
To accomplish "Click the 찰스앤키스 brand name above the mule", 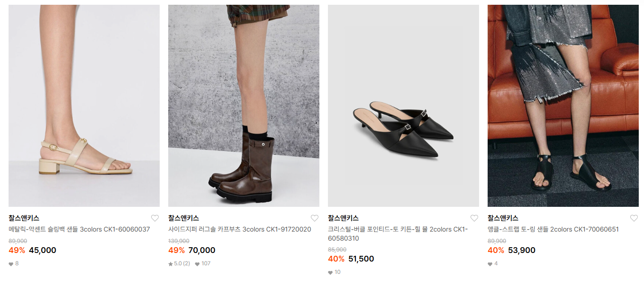I will pyautogui.click(x=343, y=218).
